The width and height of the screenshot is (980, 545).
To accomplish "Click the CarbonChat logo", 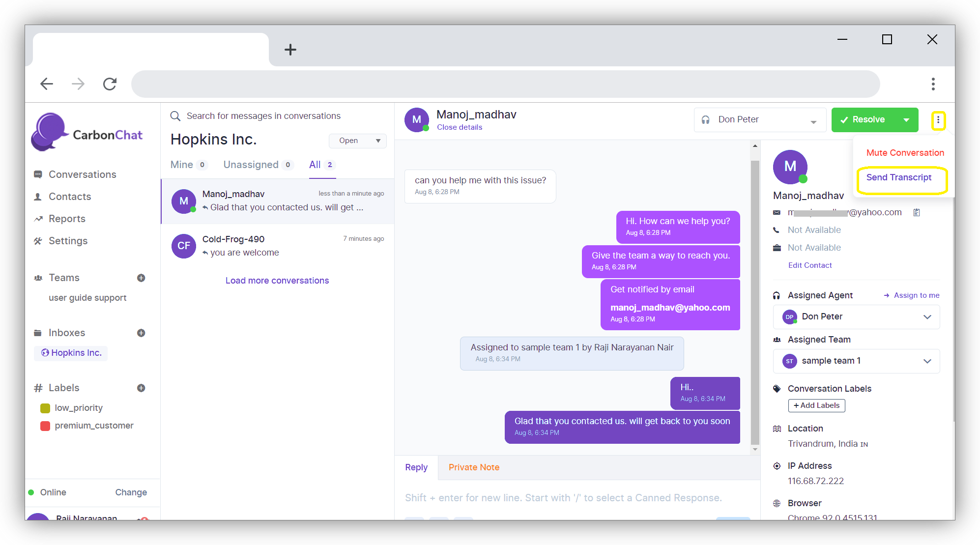I will tap(87, 133).
